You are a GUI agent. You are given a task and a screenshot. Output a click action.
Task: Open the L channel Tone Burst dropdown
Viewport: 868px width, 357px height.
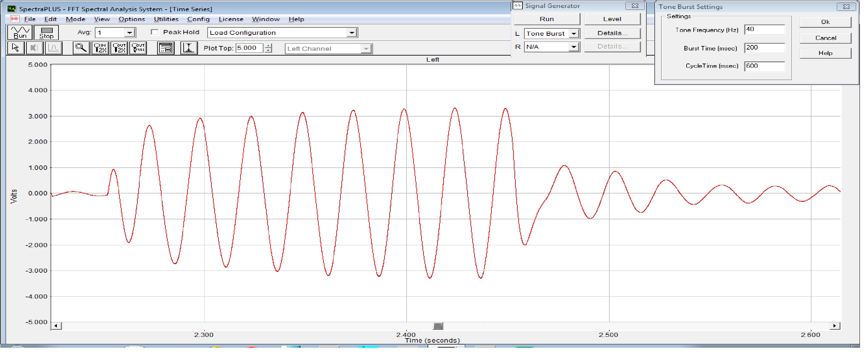574,34
